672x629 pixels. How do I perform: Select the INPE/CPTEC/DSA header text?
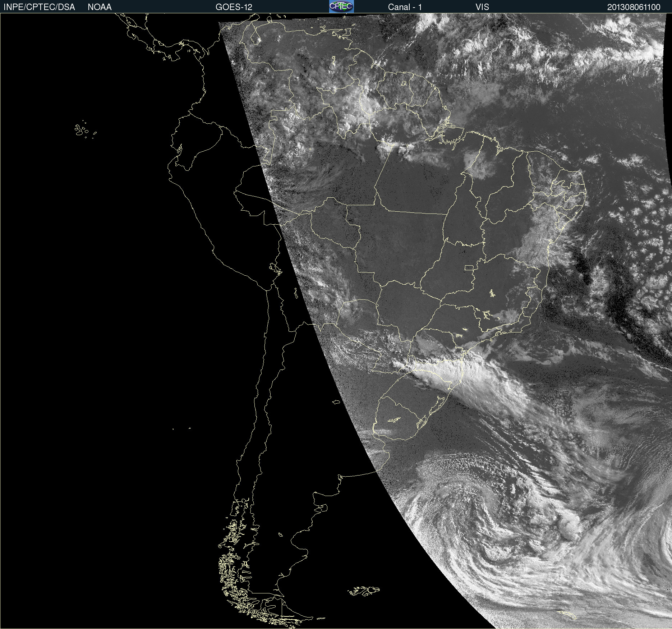39,7
